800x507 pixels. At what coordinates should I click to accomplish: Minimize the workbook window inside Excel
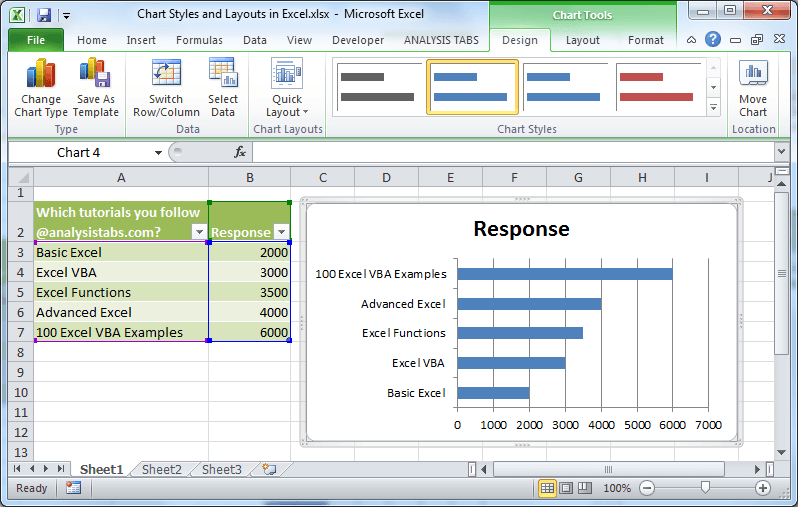(x=735, y=40)
